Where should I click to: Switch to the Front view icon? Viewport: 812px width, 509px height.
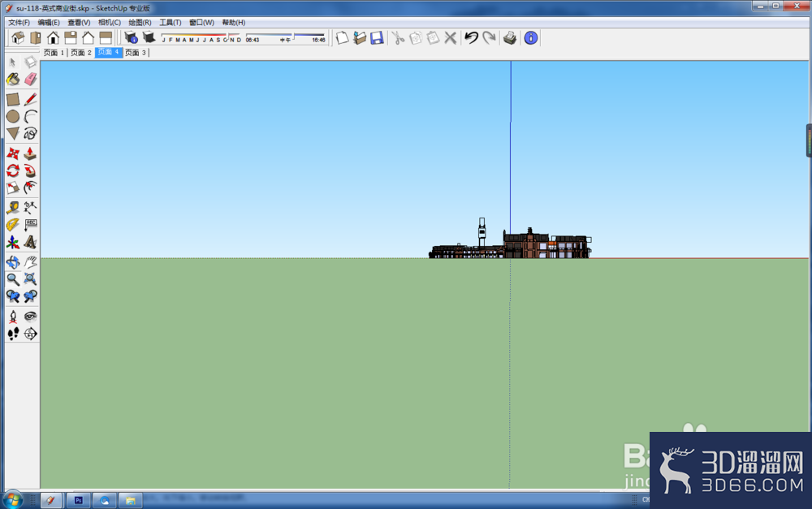coord(53,38)
